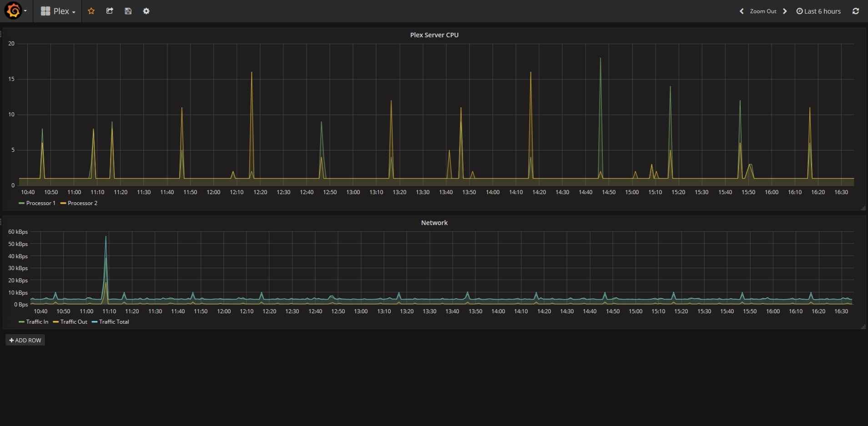The width and height of the screenshot is (868, 426).
Task: Expand dropdown caret next to Grafana logo
Action: pos(25,11)
